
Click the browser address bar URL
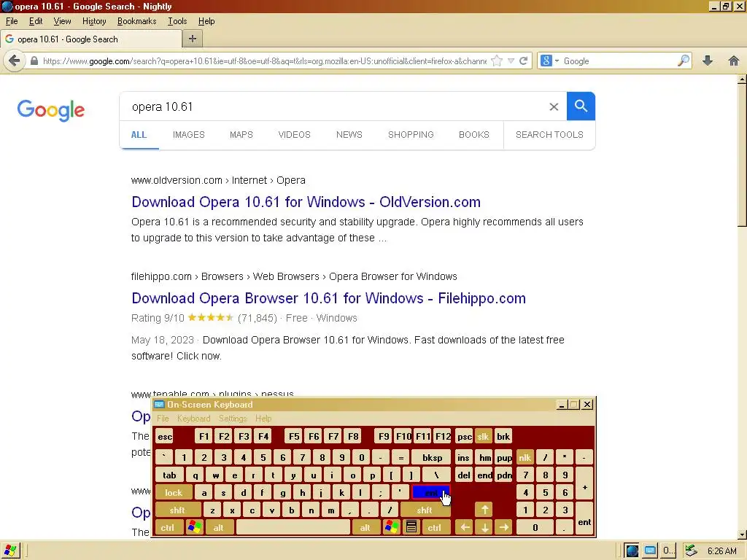click(264, 61)
